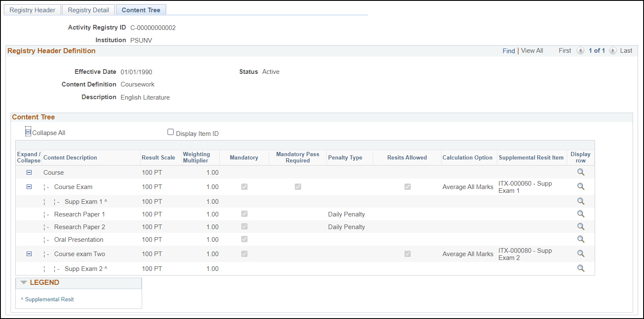Viewport: 644px width, 319px height.
Task: Click the Penalty Type column header
Action: point(345,157)
